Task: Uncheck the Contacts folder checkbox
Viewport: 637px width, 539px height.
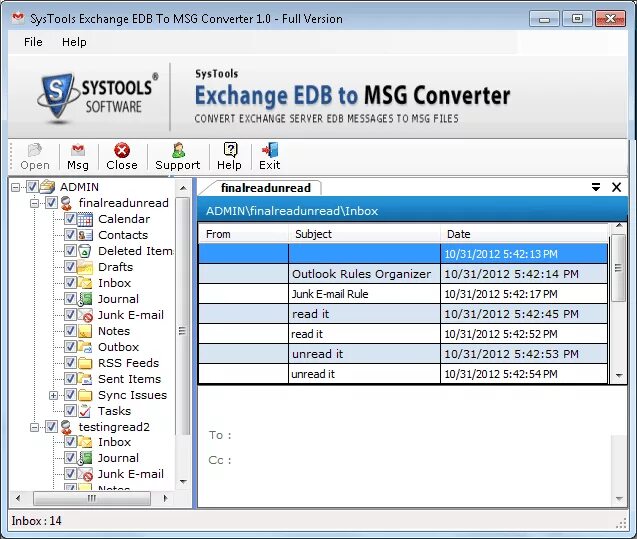Action: coord(70,235)
